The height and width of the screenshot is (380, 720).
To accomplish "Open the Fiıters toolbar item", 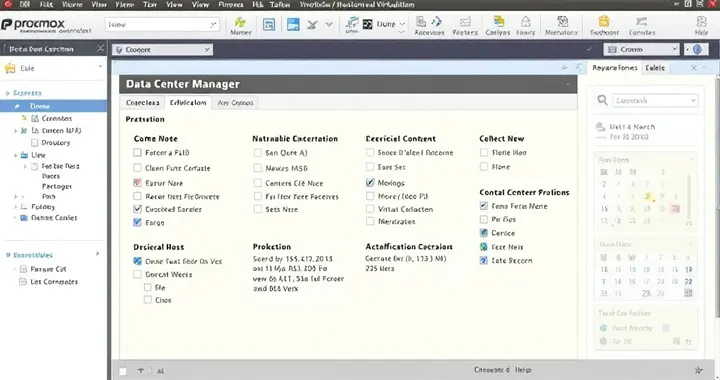I will 465,26.
